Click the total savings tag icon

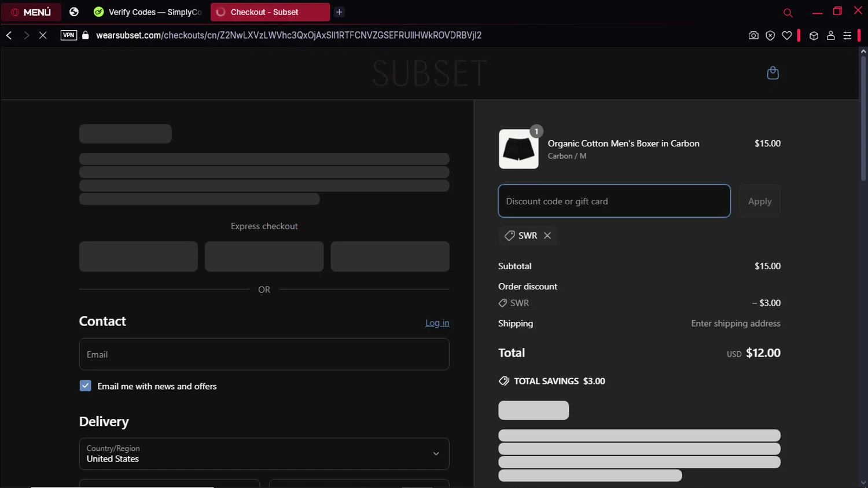pos(504,381)
